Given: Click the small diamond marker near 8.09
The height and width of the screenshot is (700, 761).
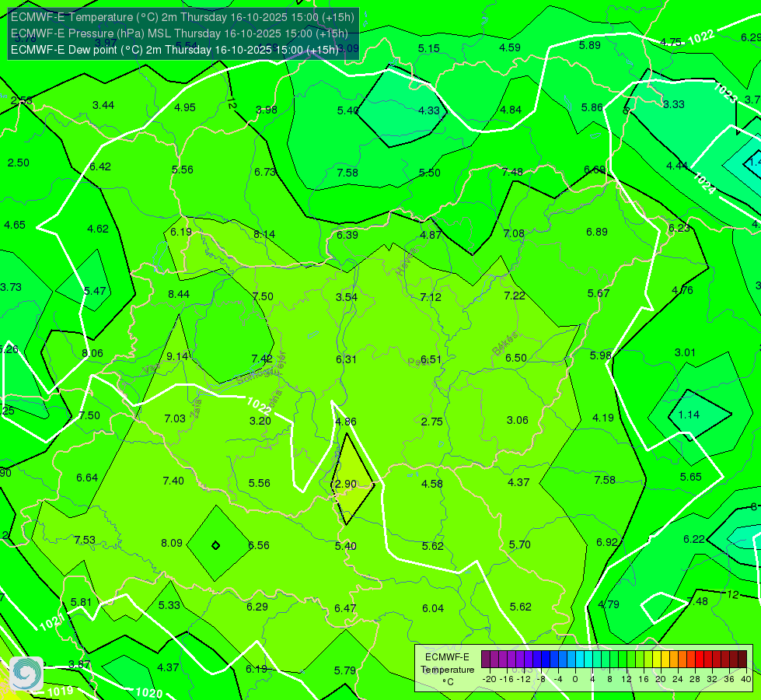Looking at the screenshot, I should (216, 545).
